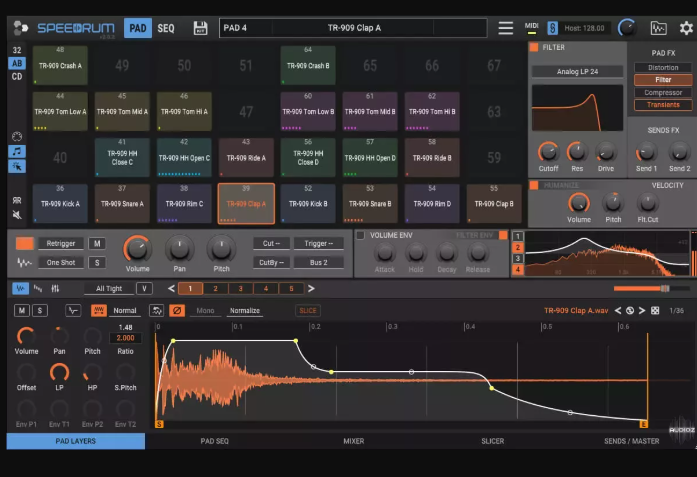Toggle the HUMANIZE enable square
The width and height of the screenshot is (697, 477).
pos(534,185)
